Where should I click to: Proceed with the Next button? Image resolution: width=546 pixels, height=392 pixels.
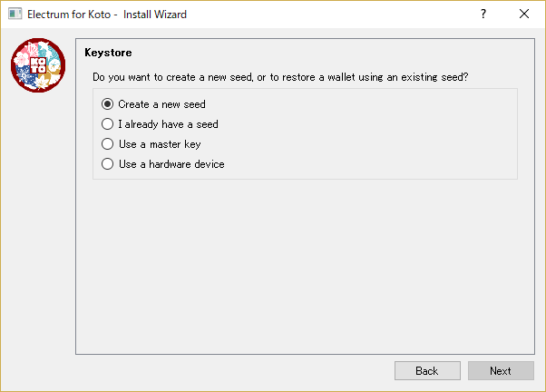pyautogui.click(x=501, y=371)
